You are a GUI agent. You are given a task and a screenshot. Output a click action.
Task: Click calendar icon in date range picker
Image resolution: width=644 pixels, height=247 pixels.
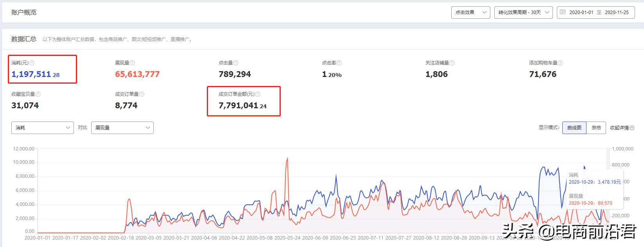pyautogui.click(x=563, y=12)
